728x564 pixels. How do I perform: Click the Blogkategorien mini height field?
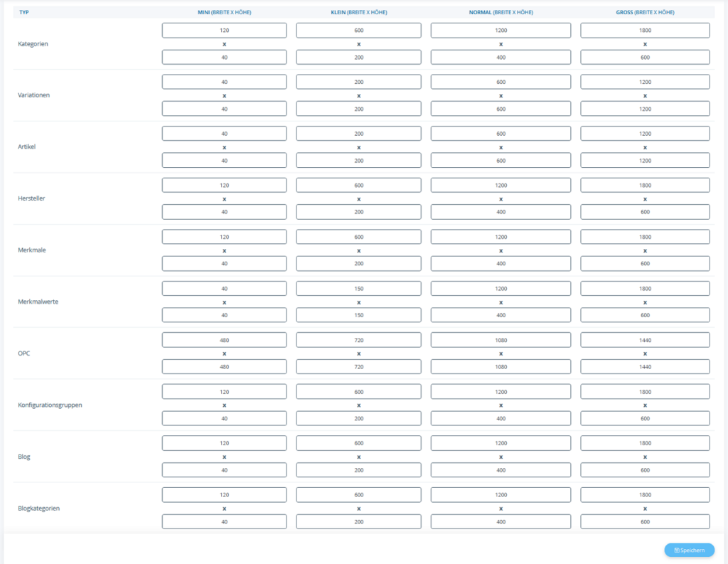[224, 521]
